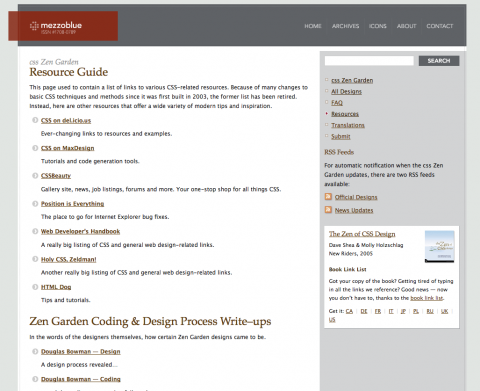Get the book from the CA store
This screenshot has height=391, width=480.
[x=349, y=311]
